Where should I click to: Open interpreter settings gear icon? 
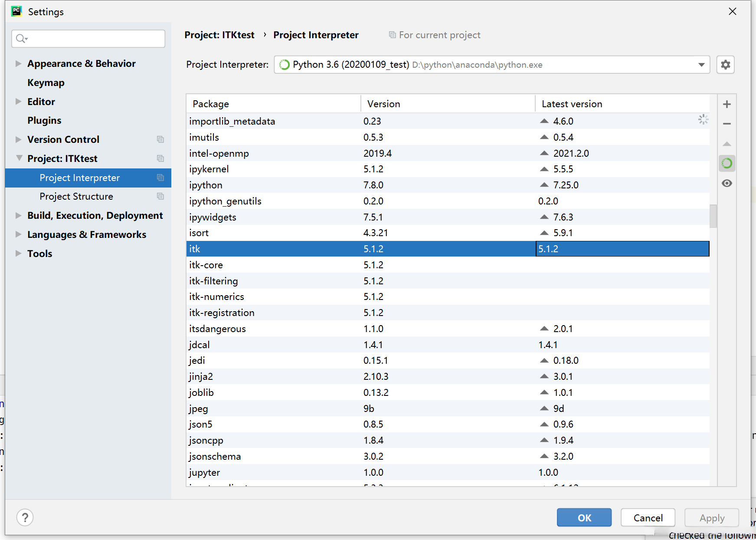(725, 65)
